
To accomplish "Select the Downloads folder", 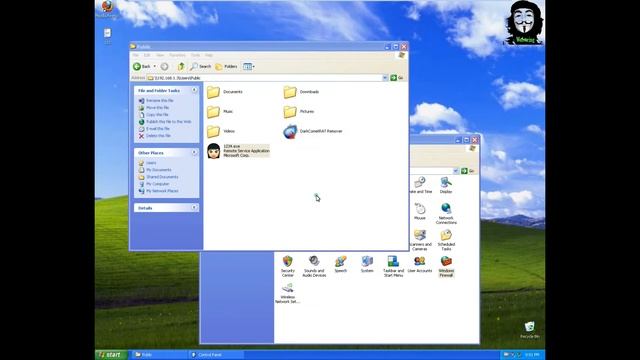I will [x=301, y=92].
